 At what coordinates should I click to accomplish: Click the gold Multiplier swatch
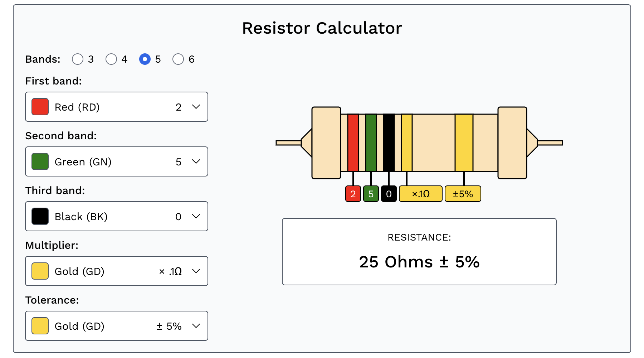pyautogui.click(x=40, y=271)
